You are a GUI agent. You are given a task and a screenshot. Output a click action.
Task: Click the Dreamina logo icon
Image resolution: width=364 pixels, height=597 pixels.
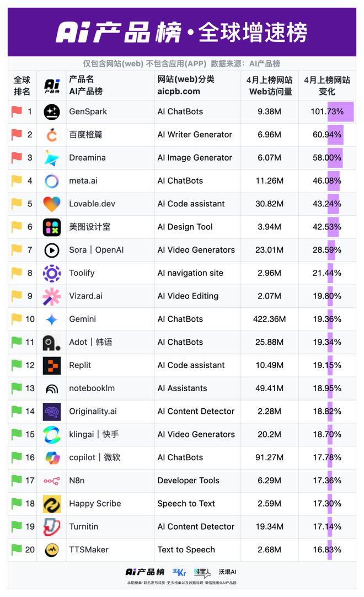(52, 158)
